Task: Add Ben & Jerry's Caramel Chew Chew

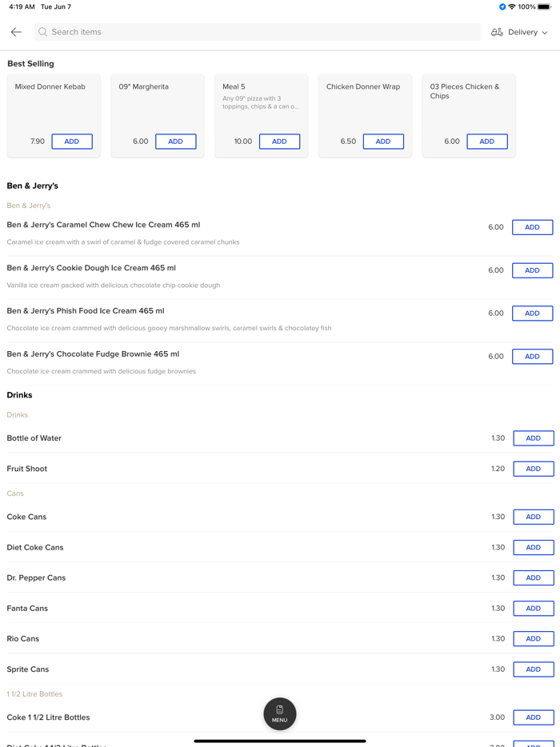Action: 532,227
